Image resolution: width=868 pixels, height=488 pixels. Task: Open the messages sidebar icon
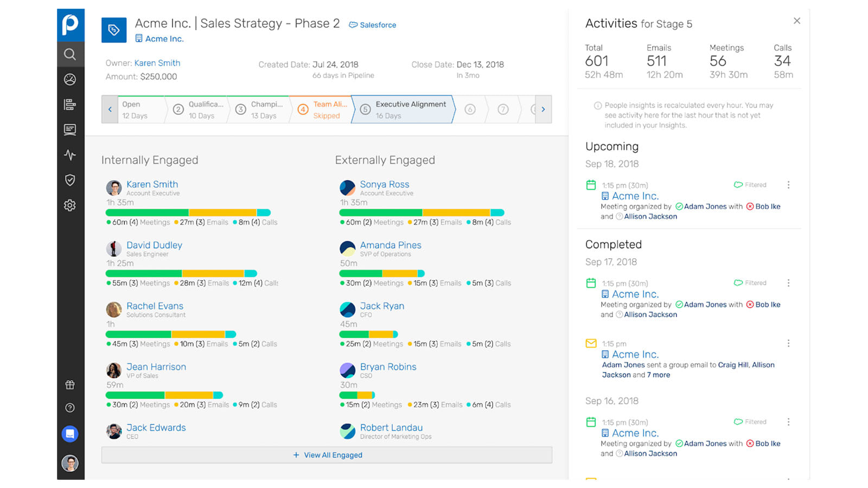pos(70,130)
